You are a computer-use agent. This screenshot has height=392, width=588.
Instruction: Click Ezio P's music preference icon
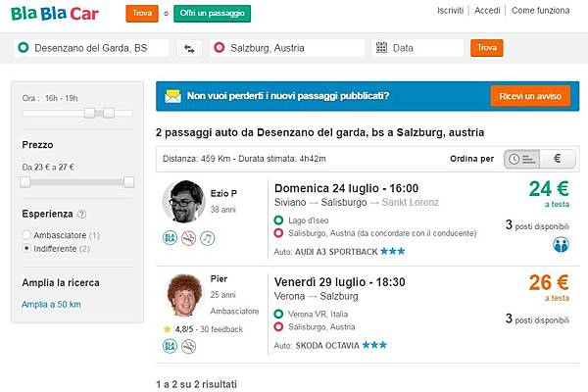coord(207,238)
